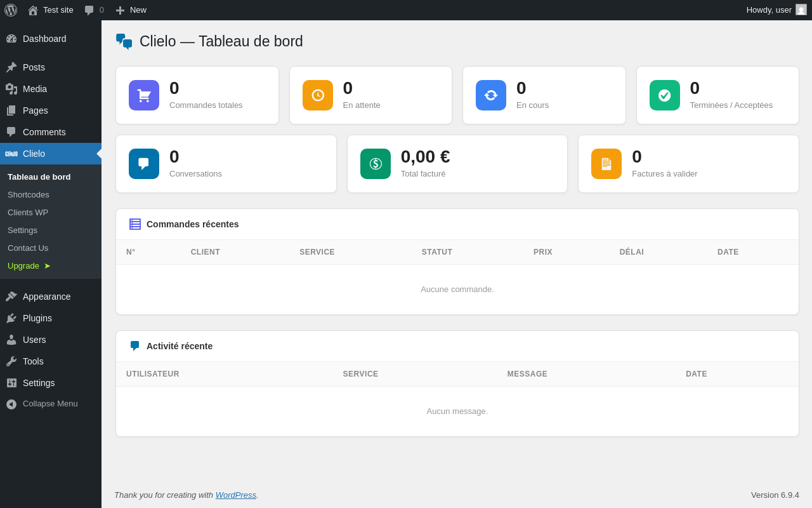The width and height of the screenshot is (812, 508).
Task: Click the dollar Total facturé icon
Action: coord(376,164)
